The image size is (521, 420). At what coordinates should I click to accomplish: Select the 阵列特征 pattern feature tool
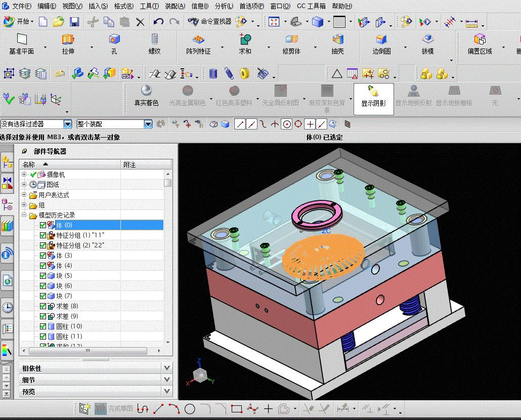click(198, 44)
